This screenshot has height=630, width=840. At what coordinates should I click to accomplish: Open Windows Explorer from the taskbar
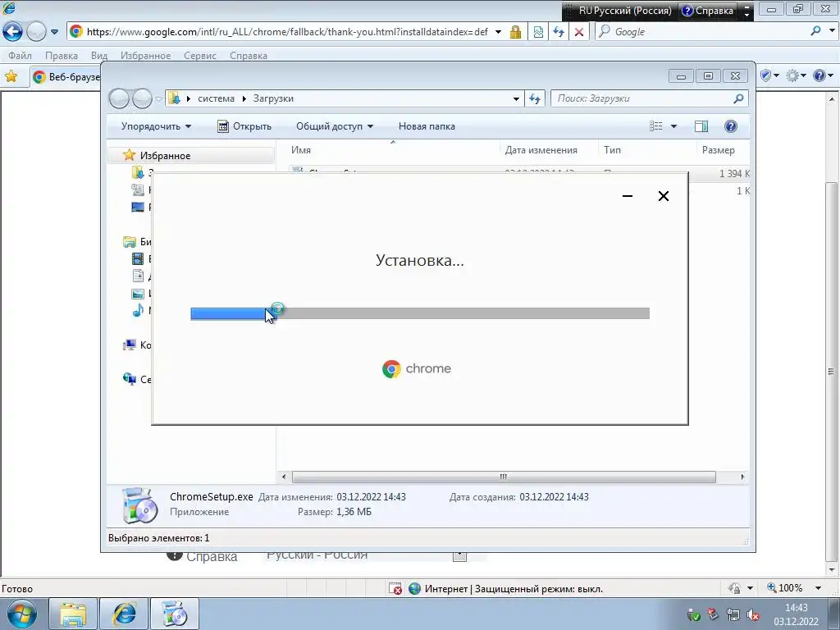pyautogui.click(x=73, y=614)
